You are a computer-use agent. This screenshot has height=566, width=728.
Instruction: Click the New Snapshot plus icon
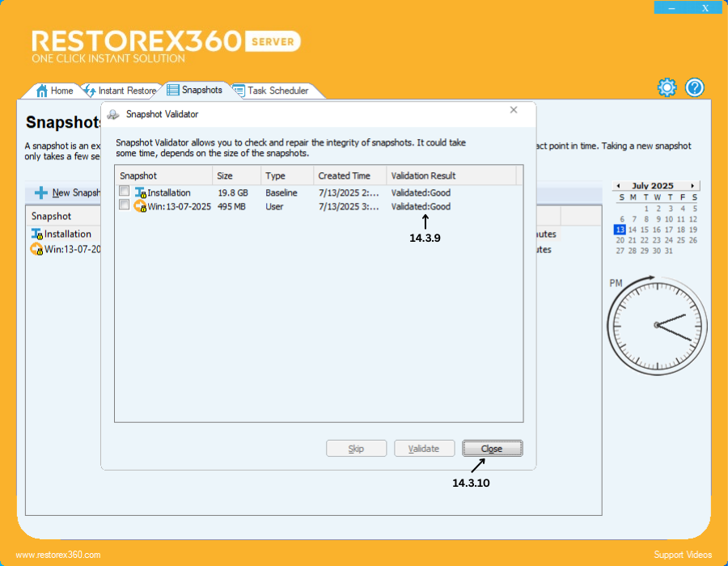41,192
